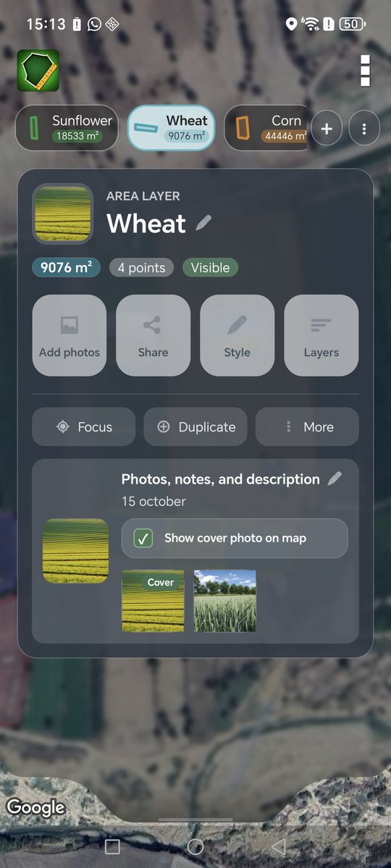
Task: Tap the Sunflower green polygon icon
Action: click(35, 128)
